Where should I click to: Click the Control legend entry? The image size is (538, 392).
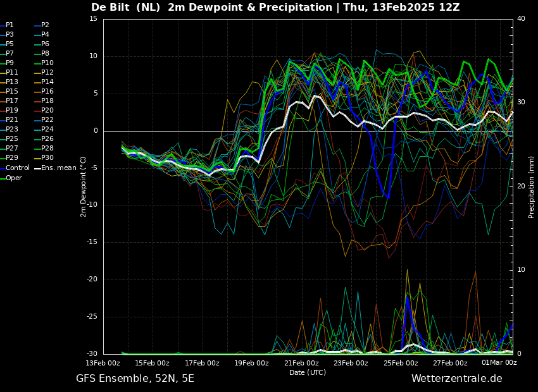(15, 168)
